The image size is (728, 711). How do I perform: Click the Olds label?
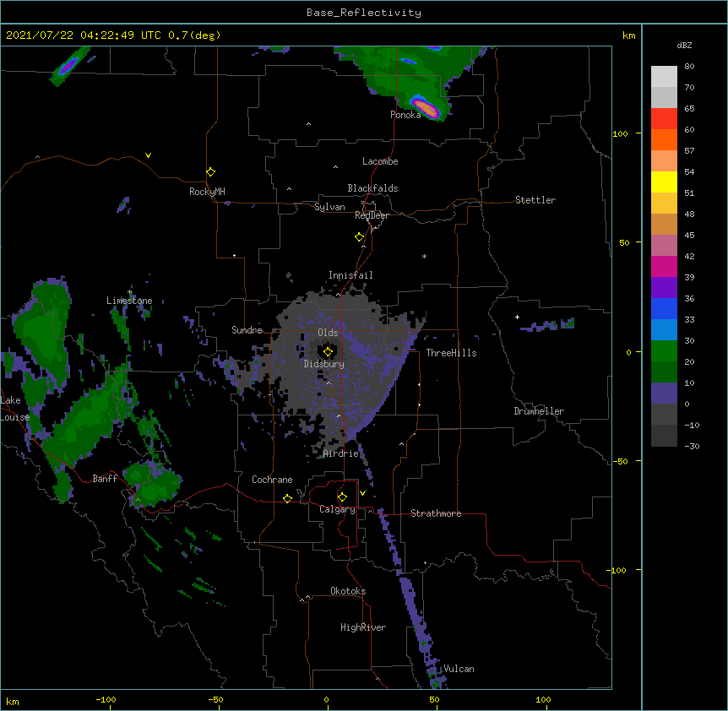(x=328, y=333)
